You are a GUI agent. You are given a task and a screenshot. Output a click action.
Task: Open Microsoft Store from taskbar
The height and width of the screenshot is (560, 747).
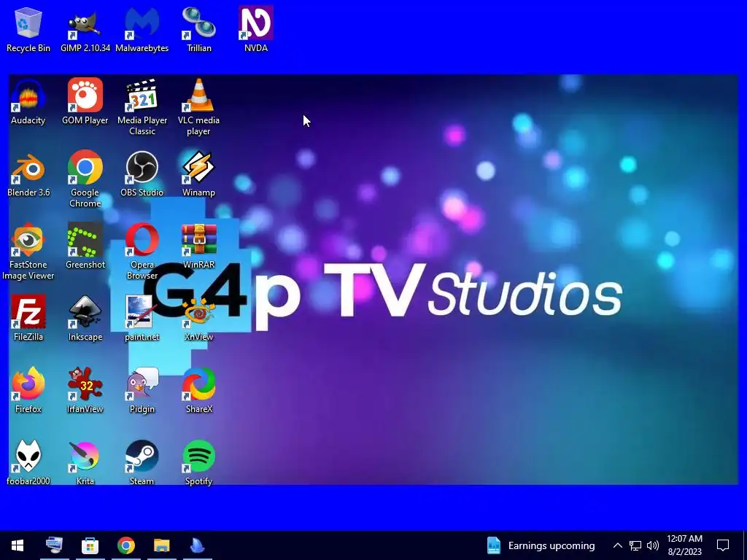tap(90, 545)
